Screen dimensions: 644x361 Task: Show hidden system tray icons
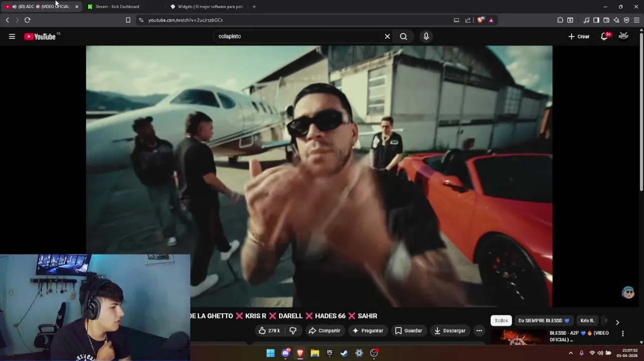(x=571, y=353)
